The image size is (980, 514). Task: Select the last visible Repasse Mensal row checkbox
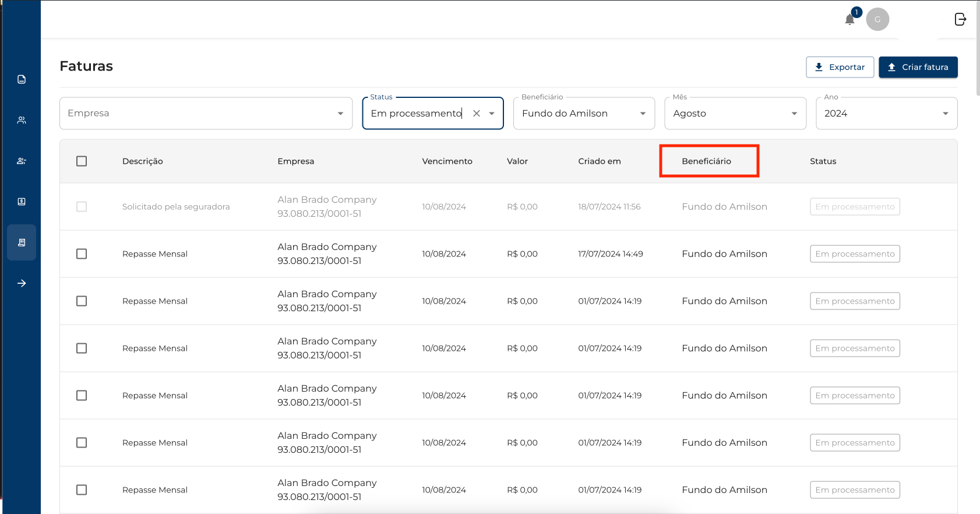(x=82, y=490)
